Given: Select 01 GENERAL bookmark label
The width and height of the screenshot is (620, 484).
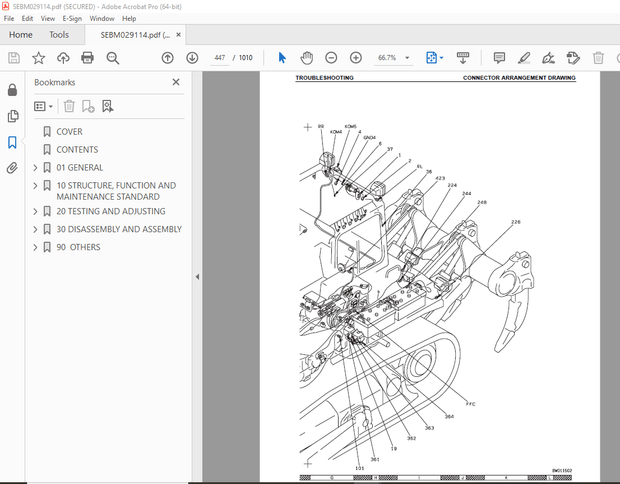Looking at the screenshot, I should tap(79, 168).
